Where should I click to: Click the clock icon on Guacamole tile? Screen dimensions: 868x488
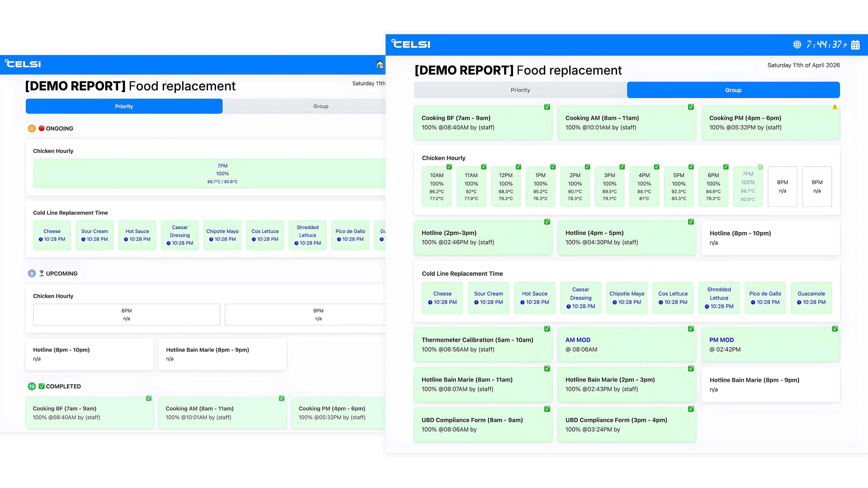[x=799, y=303]
